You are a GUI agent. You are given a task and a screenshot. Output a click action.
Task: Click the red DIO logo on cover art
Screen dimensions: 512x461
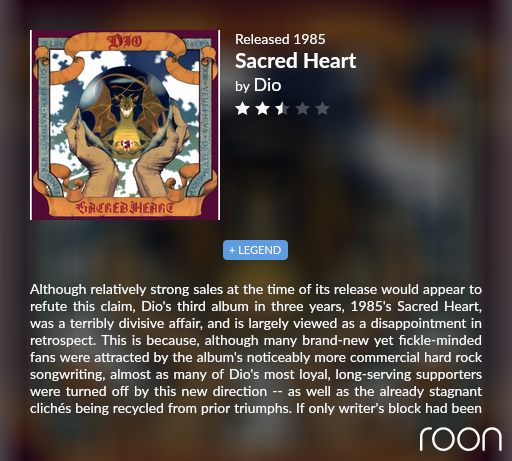click(124, 42)
